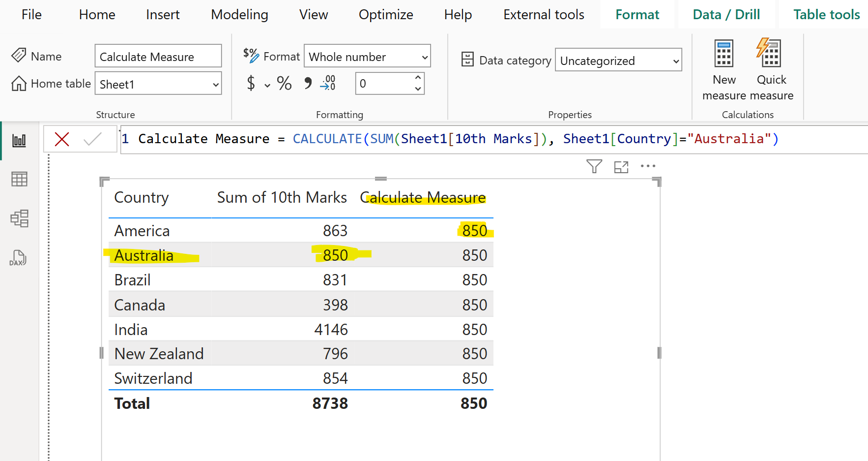Open the Table tools tab

pos(826,14)
